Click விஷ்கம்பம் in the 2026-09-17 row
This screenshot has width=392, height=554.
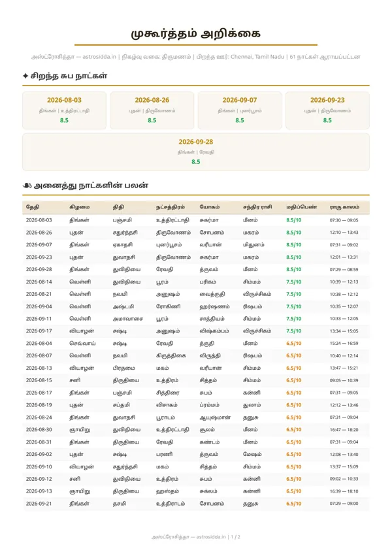[x=214, y=331]
